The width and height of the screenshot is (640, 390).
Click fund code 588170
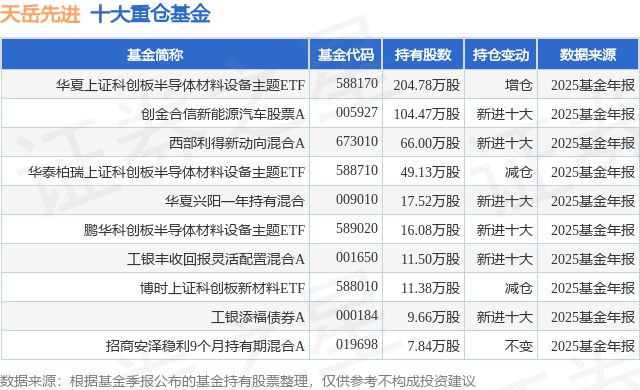357,84
